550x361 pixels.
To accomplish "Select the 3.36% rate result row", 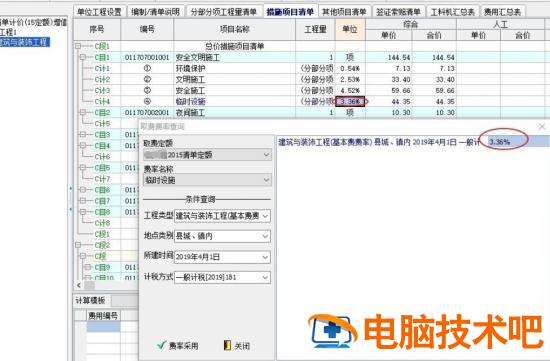I will (413, 142).
